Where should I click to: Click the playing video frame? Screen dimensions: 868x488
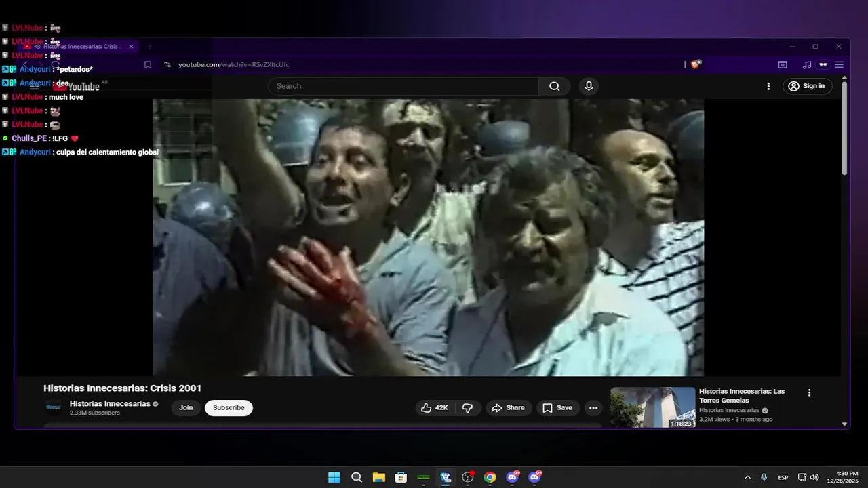[x=428, y=237]
